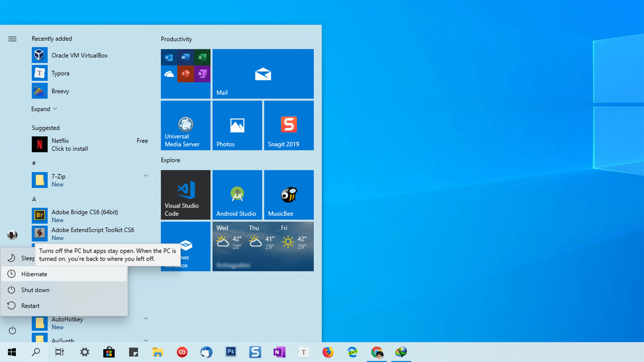The image size is (644, 362).
Task: Jump to the 'A' letter header
Action: pos(34,199)
